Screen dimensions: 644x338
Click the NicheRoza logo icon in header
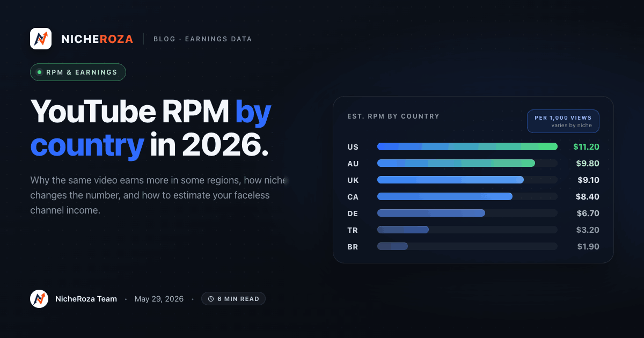(x=41, y=39)
